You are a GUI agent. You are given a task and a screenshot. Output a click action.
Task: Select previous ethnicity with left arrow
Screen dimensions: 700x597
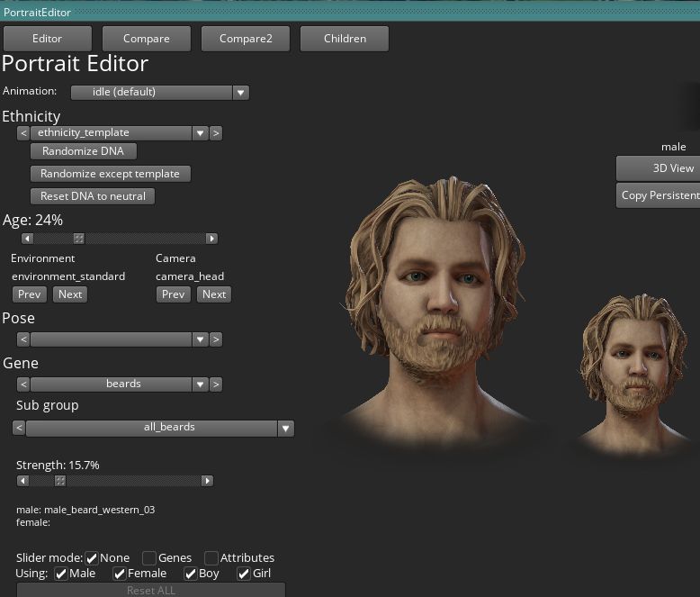point(23,133)
